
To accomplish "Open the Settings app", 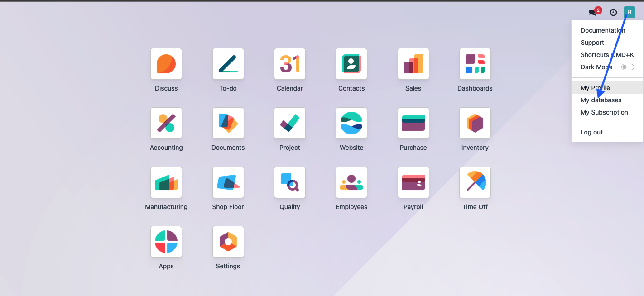I will (228, 242).
